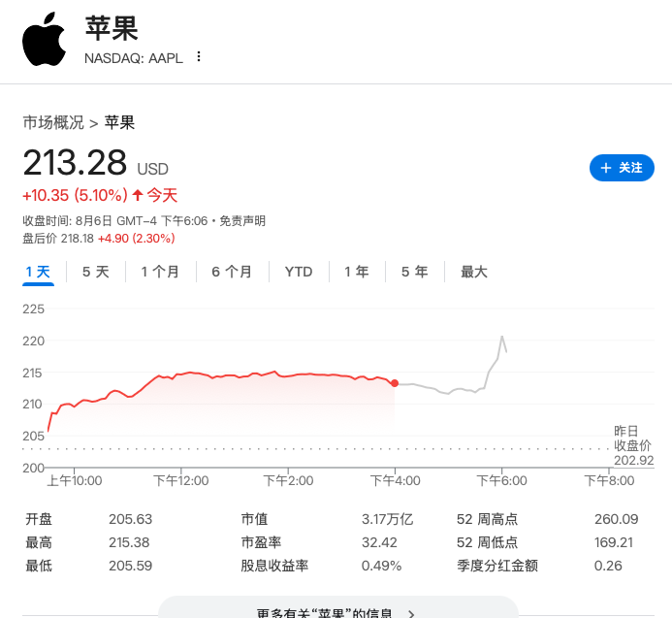Click the 52 周低点 value 169.21
Screen dimensions: 672x618
click(614, 542)
